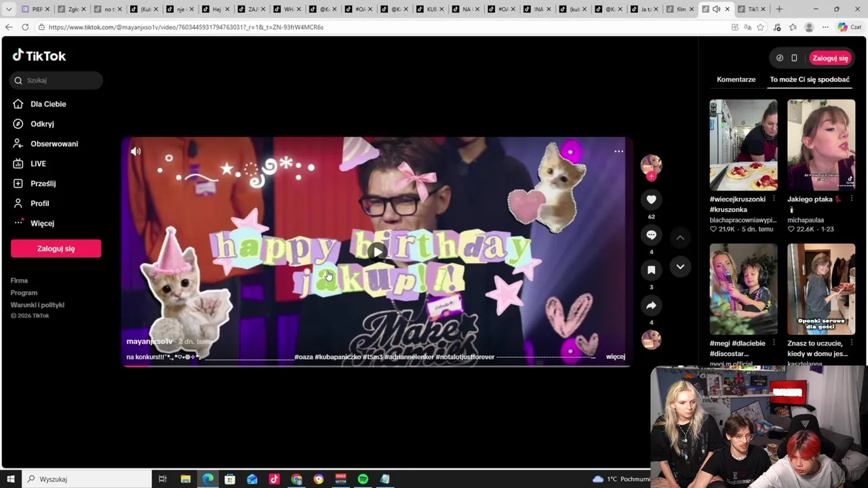This screenshot has width=868, height=488.
Task: Click the phone app icon in header
Action: (794, 58)
